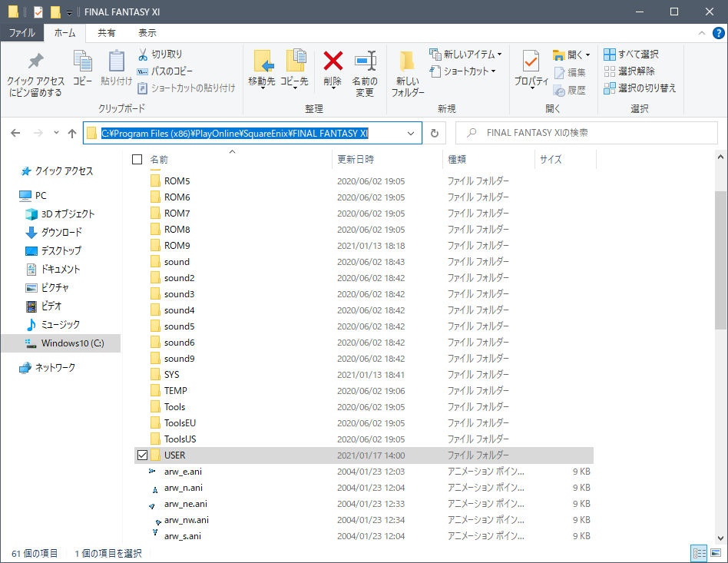Click 編集 (Edit) in ribbon
Viewport: 728px width, 563px height.
(x=571, y=72)
